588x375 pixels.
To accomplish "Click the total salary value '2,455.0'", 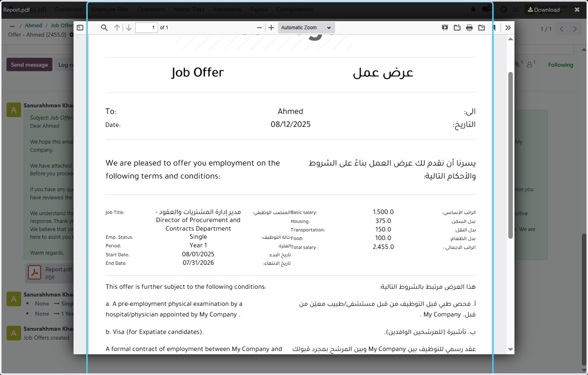I will (x=383, y=247).
